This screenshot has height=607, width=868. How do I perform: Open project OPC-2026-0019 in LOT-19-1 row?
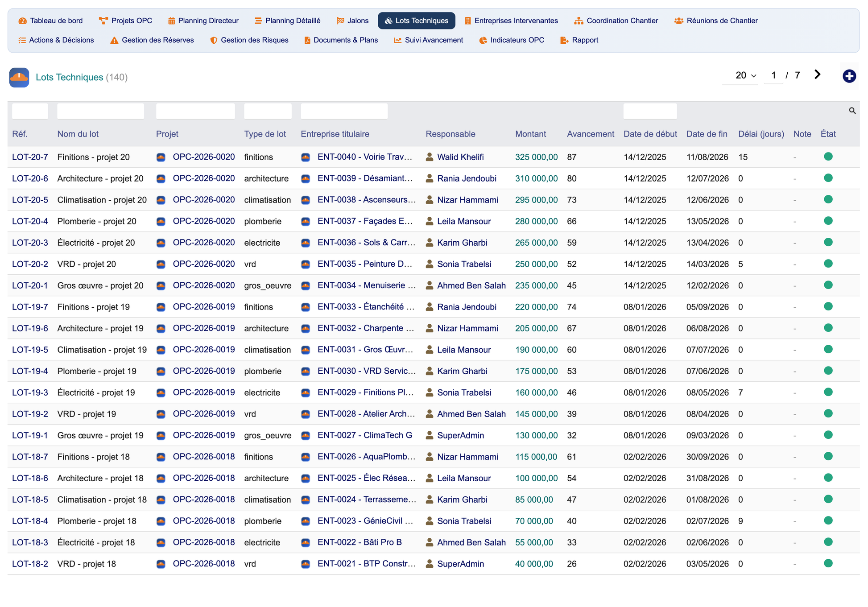[x=204, y=435]
